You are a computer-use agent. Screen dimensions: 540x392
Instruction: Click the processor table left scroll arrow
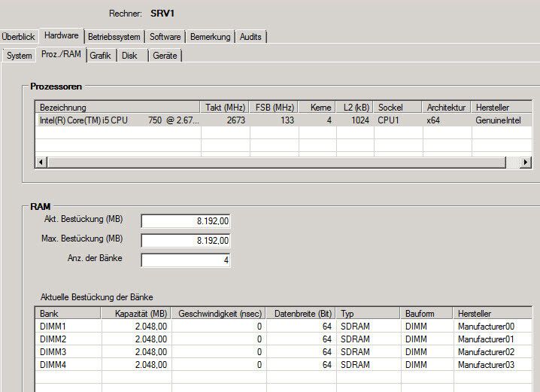41,163
